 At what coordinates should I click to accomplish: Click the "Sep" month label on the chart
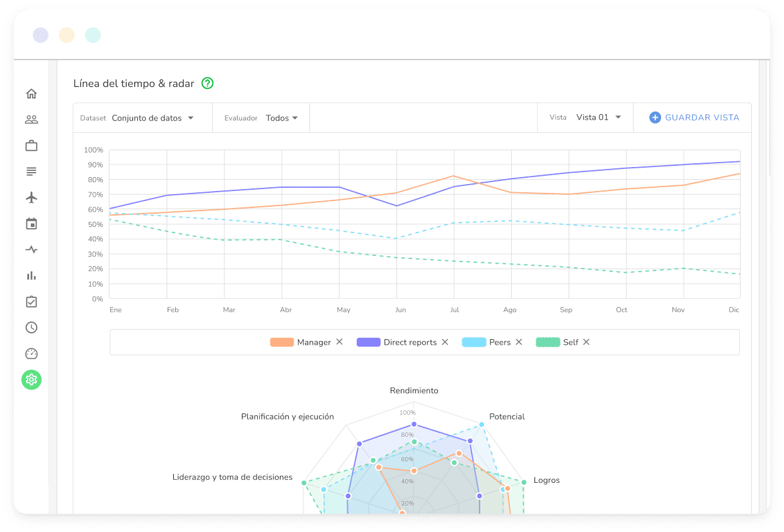(566, 310)
